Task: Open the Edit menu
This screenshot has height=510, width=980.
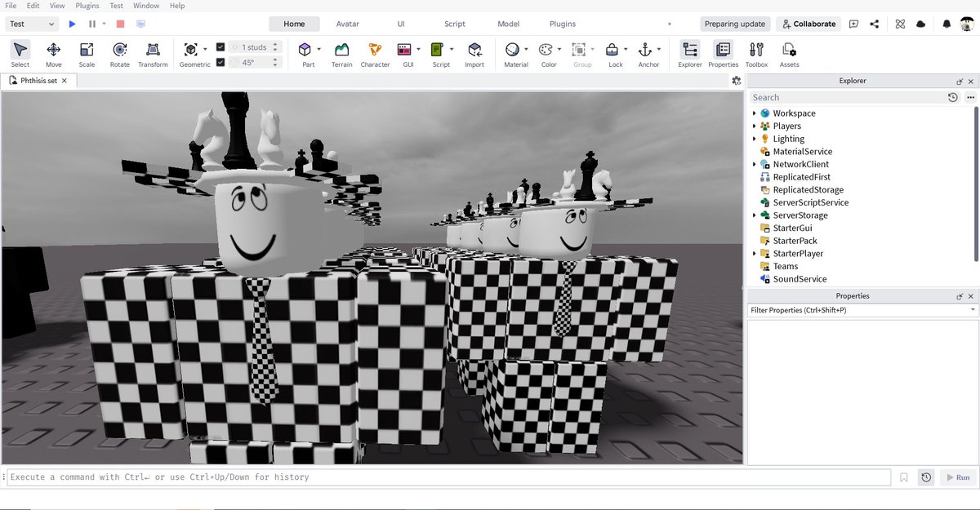Action: pyautogui.click(x=33, y=6)
